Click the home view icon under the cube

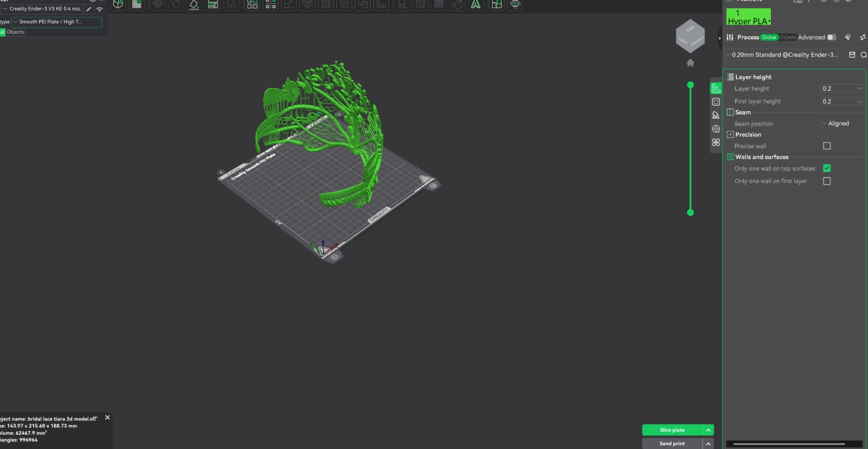point(690,63)
